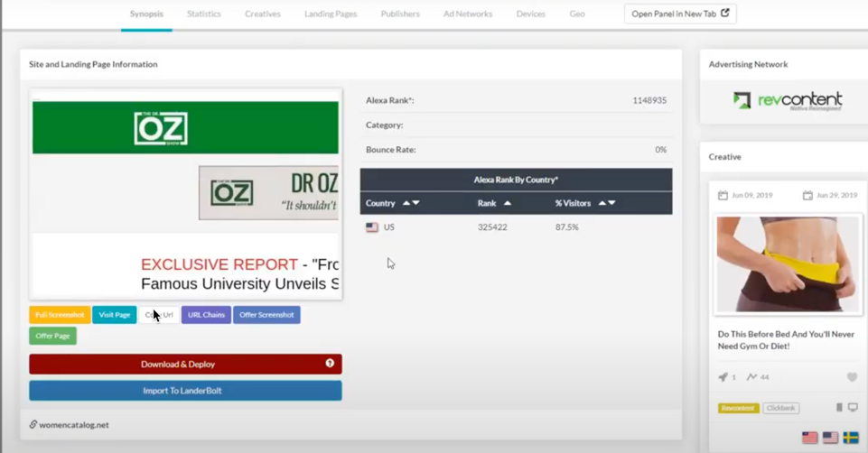The width and height of the screenshot is (868, 453).
Task: Click the trend line icon showing 44
Action: click(751, 377)
